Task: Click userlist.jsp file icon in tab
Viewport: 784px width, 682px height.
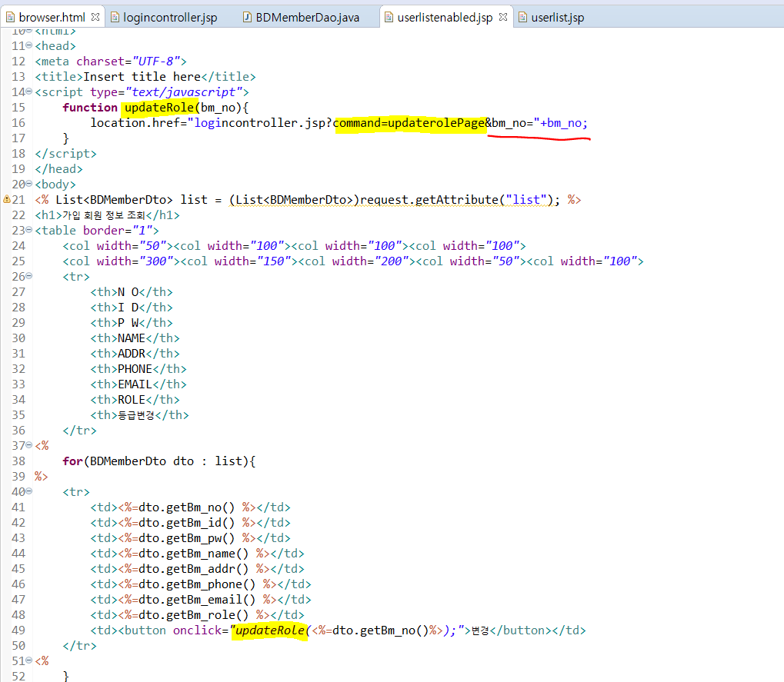Action: pos(522,18)
